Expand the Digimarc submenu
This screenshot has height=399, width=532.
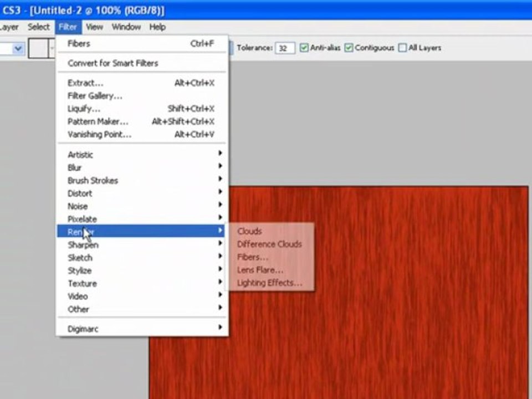point(141,329)
